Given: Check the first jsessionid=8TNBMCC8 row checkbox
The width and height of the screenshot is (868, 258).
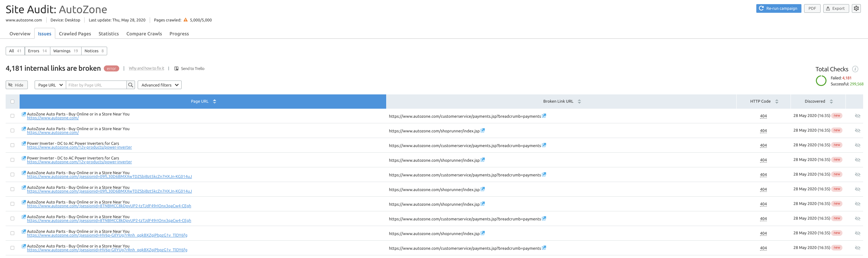Looking at the screenshot, I should tap(12, 204).
